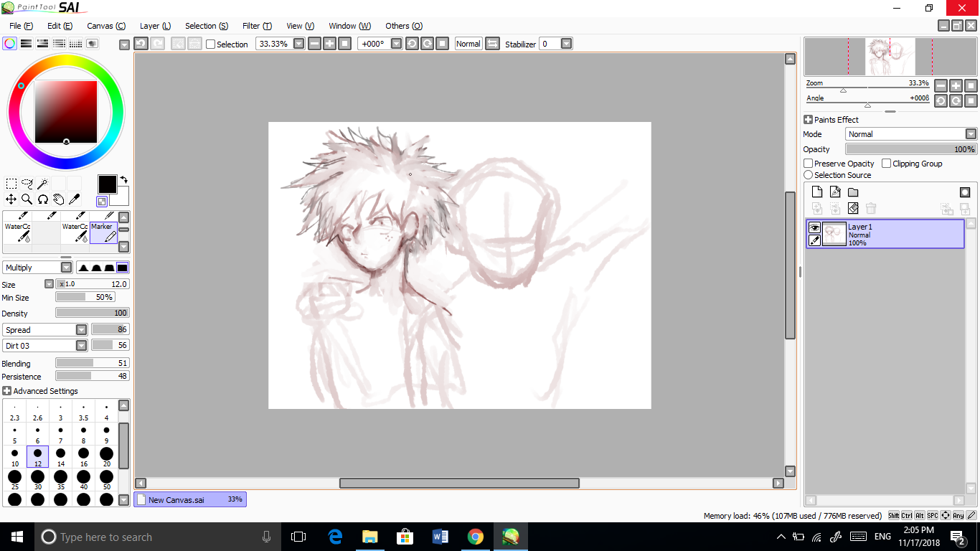Viewport: 980px width, 551px height.
Task: Choose the canvas Rotate tool
Action: click(x=42, y=199)
